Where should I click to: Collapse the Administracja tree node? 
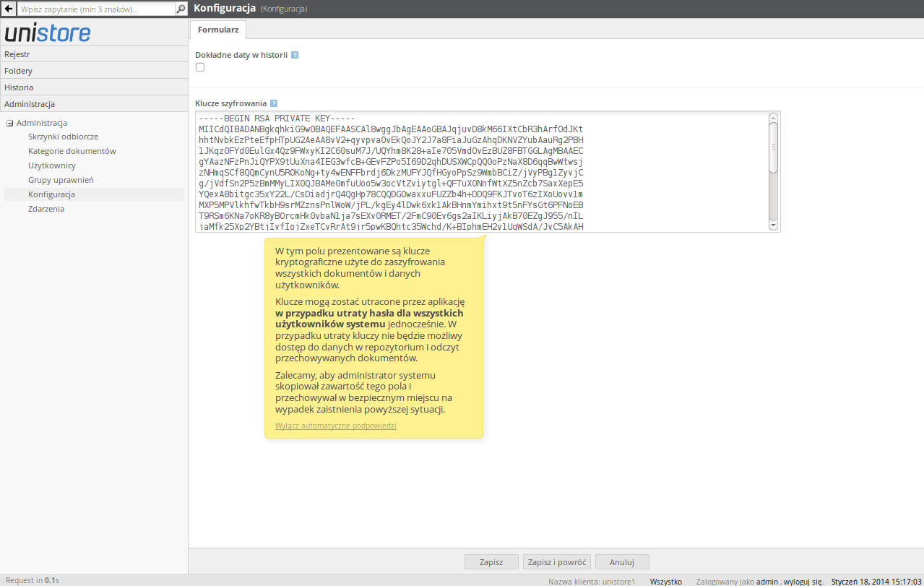[10, 123]
